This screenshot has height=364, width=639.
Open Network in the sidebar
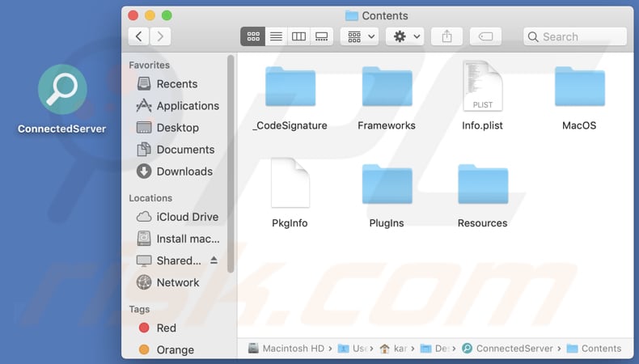pyautogui.click(x=168, y=282)
